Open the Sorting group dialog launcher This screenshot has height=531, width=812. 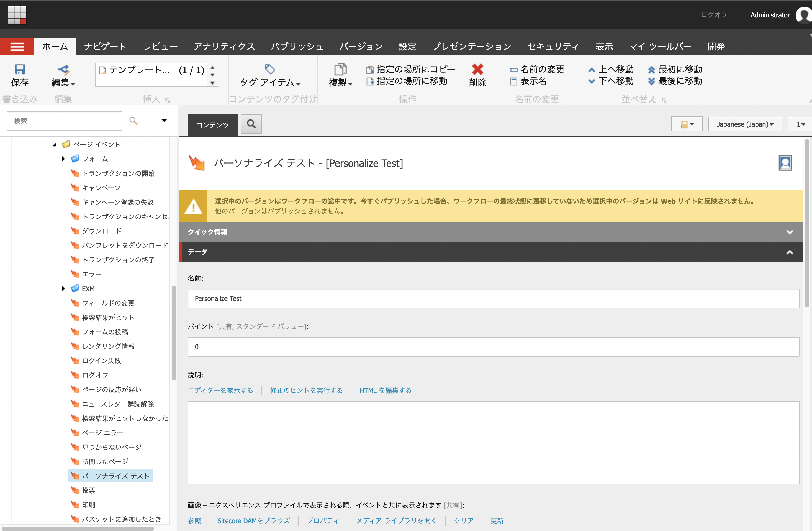[x=664, y=100]
